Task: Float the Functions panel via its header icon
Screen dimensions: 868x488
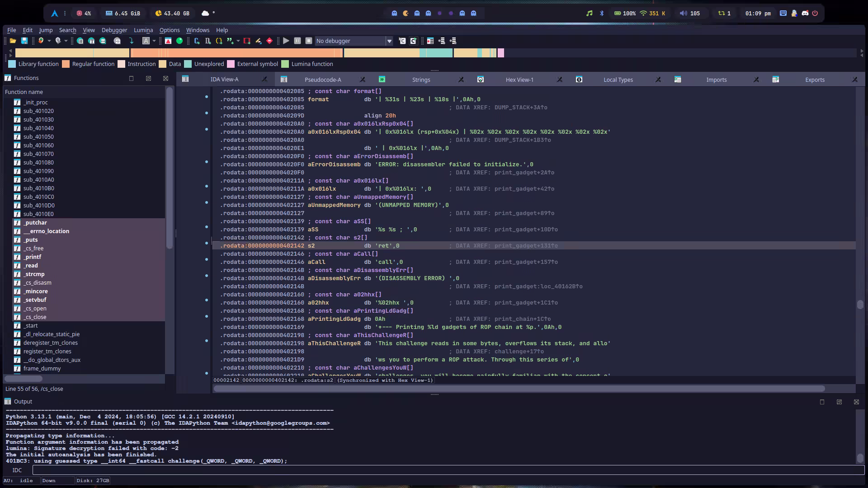Action: click(x=148, y=78)
